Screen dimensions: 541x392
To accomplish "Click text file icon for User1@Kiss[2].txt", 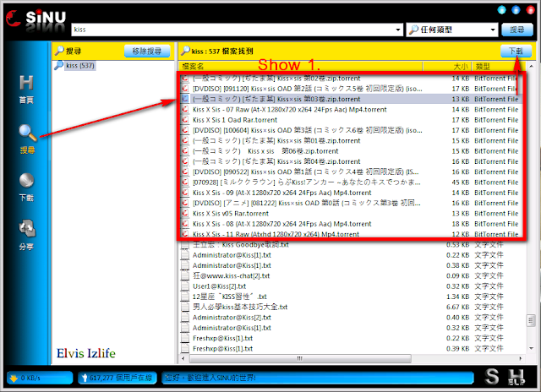I will [185, 286].
